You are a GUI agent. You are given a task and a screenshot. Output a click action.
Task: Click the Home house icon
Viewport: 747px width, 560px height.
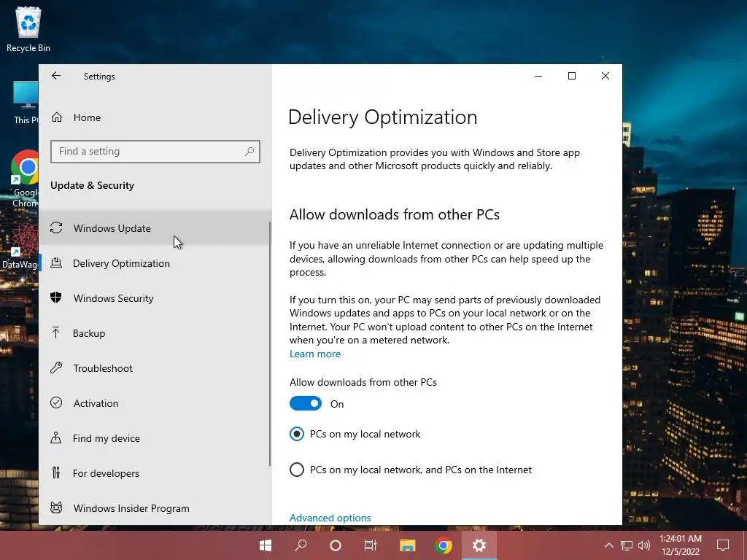pyautogui.click(x=57, y=117)
